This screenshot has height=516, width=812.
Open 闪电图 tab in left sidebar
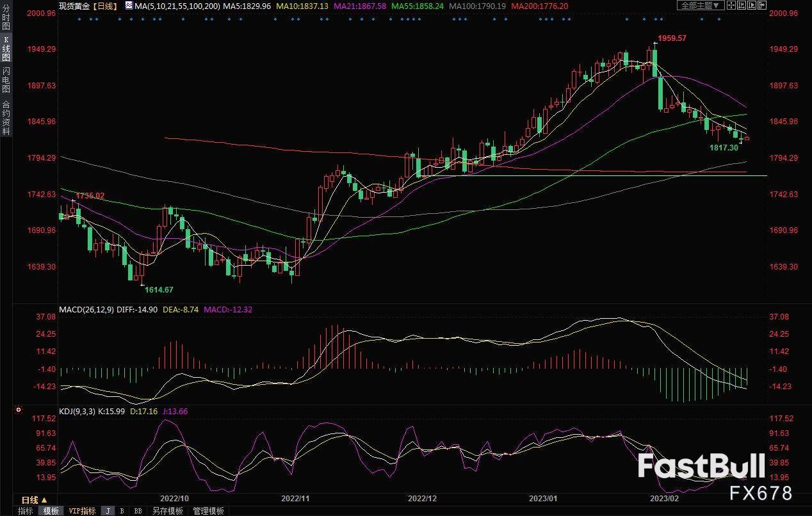coord(6,80)
